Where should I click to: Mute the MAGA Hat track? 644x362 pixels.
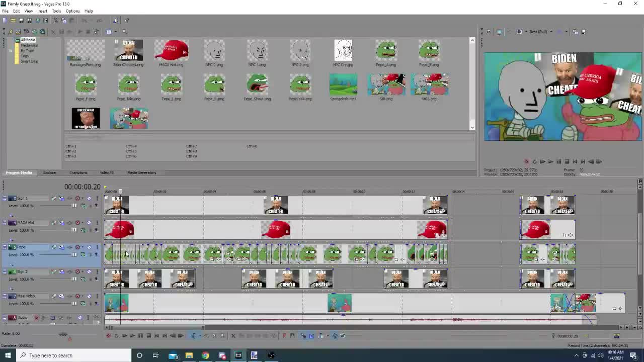(x=89, y=223)
